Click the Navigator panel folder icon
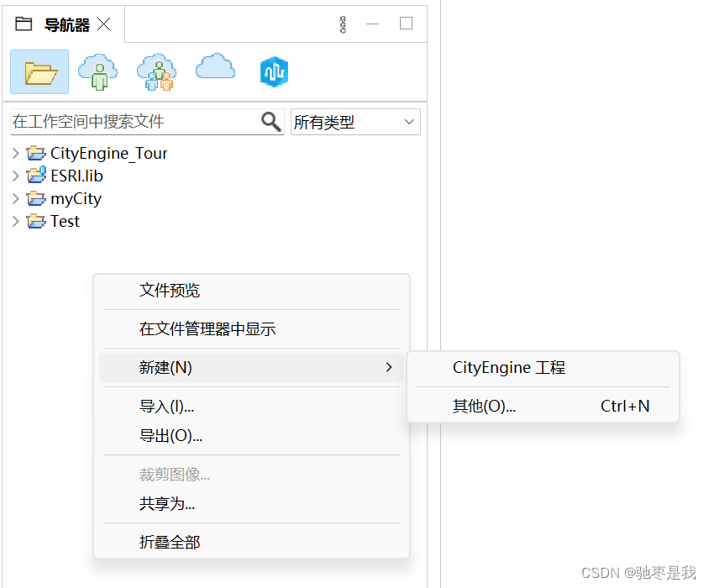Viewport: 709px width, 588px height. [23, 24]
